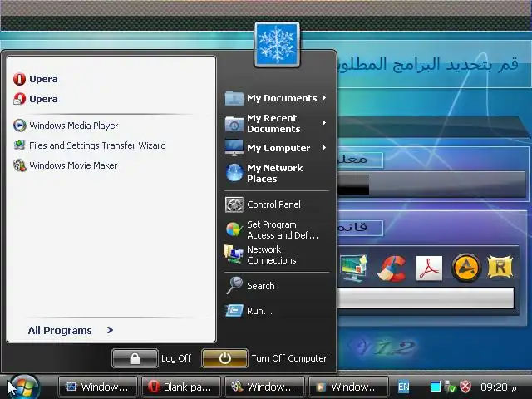Start Files and Settings Transfer Wizard
This screenshot has height=399, width=532.
(x=90, y=145)
